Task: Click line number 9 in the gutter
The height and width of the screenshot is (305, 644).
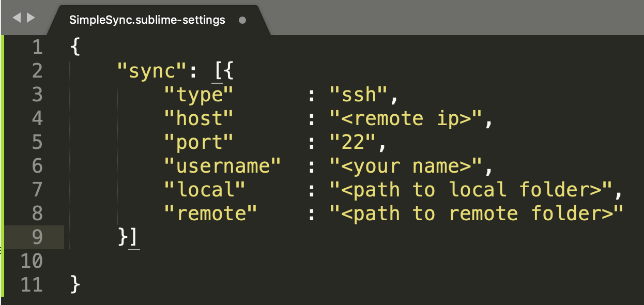Action: point(37,237)
